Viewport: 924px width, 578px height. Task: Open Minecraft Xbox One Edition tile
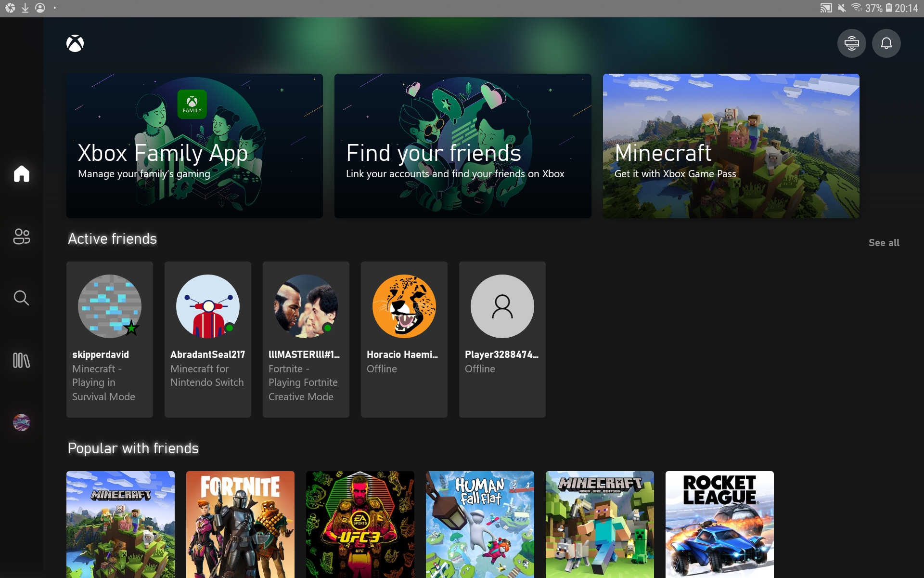coord(600,525)
